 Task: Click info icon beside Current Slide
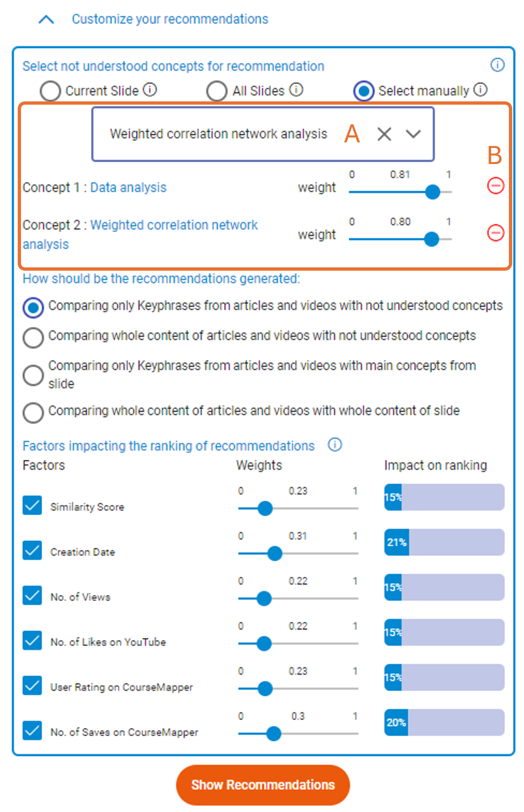(150, 90)
